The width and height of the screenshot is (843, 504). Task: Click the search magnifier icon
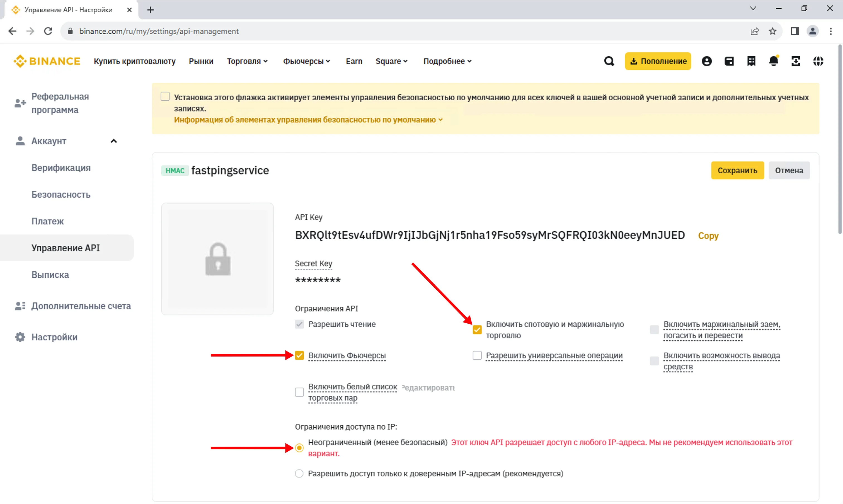(x=609, y=61)
